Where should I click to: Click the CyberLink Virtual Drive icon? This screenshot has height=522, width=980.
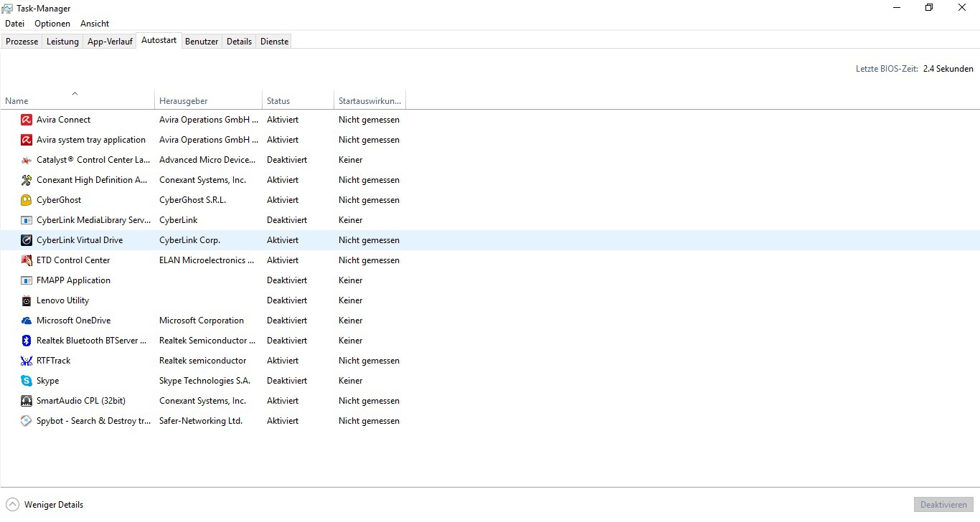pos(27,240)
